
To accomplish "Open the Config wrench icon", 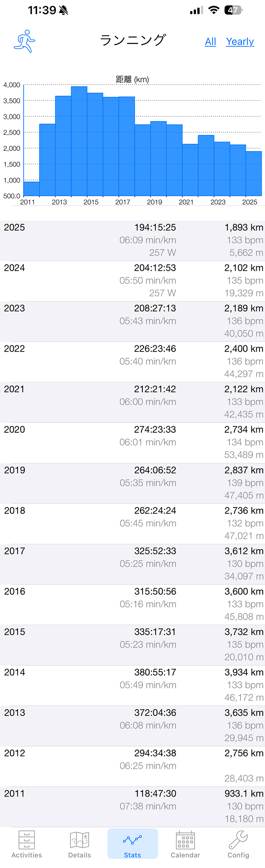I will tap(238, 840).
